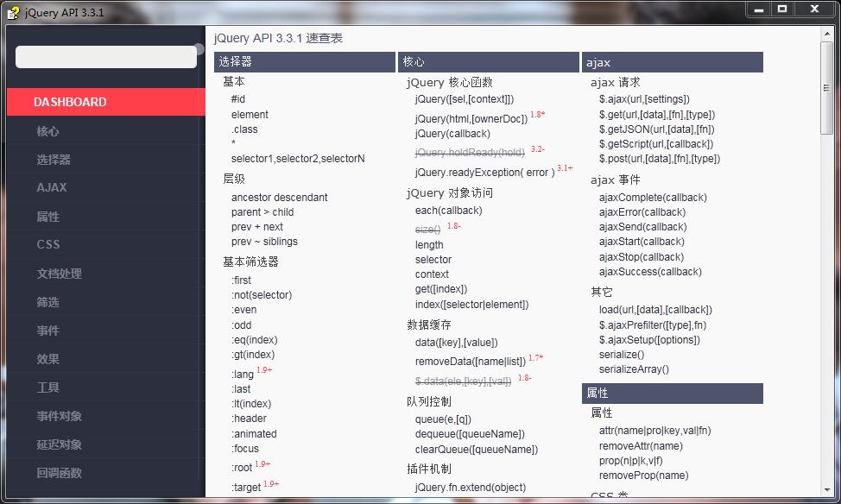Open $.ajax(url,[settings]) reference
This screenshot has height=504, width=841.
click(645, 99)
